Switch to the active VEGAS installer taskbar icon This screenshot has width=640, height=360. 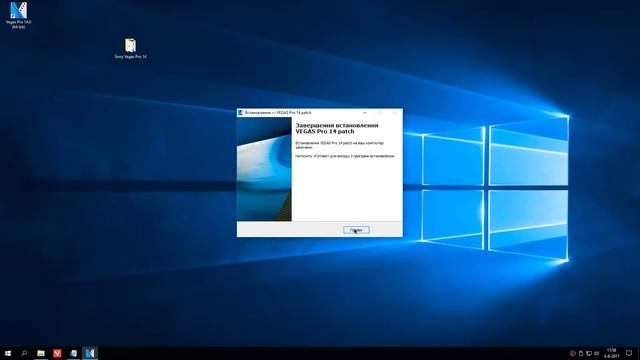pyautogui.click(x=90, y=353)
